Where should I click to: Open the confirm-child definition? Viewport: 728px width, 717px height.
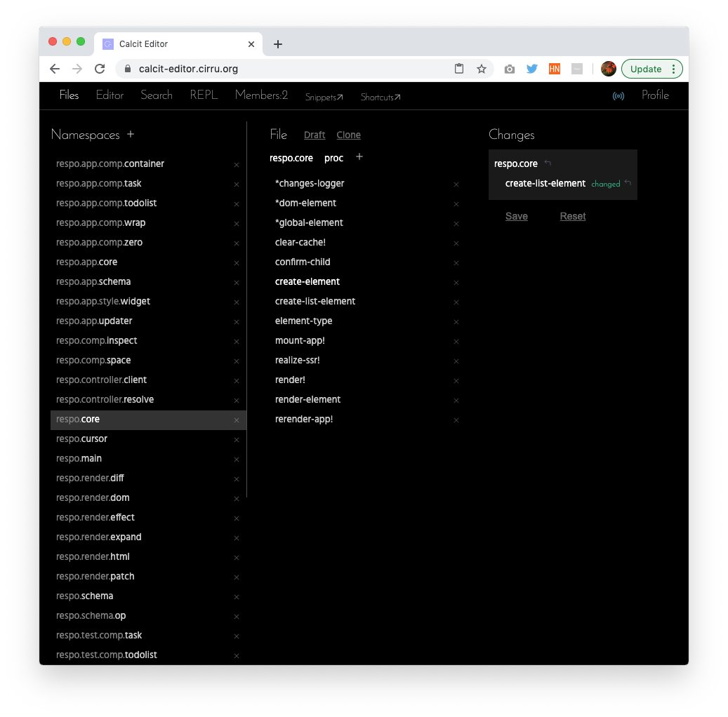[303, 262]
